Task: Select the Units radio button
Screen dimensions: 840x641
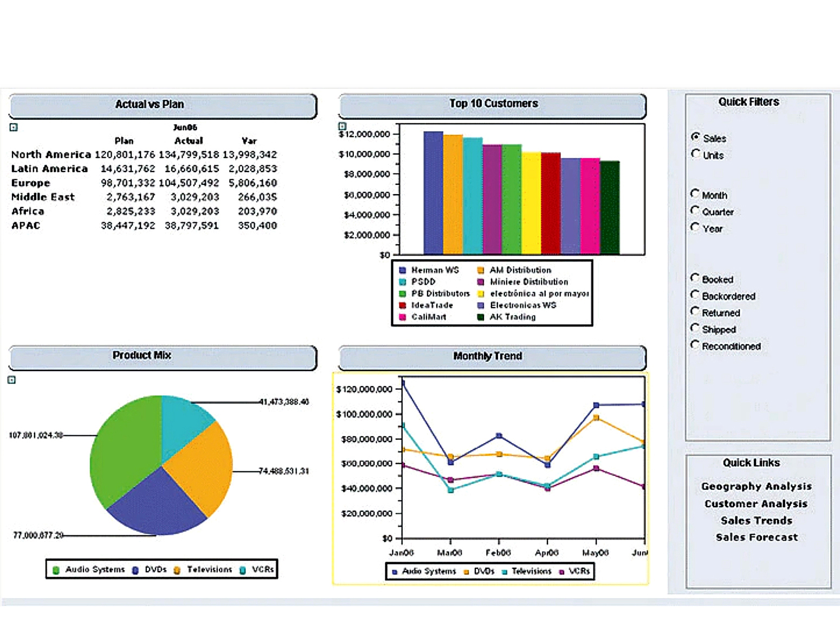Action: tap(695, 154)
